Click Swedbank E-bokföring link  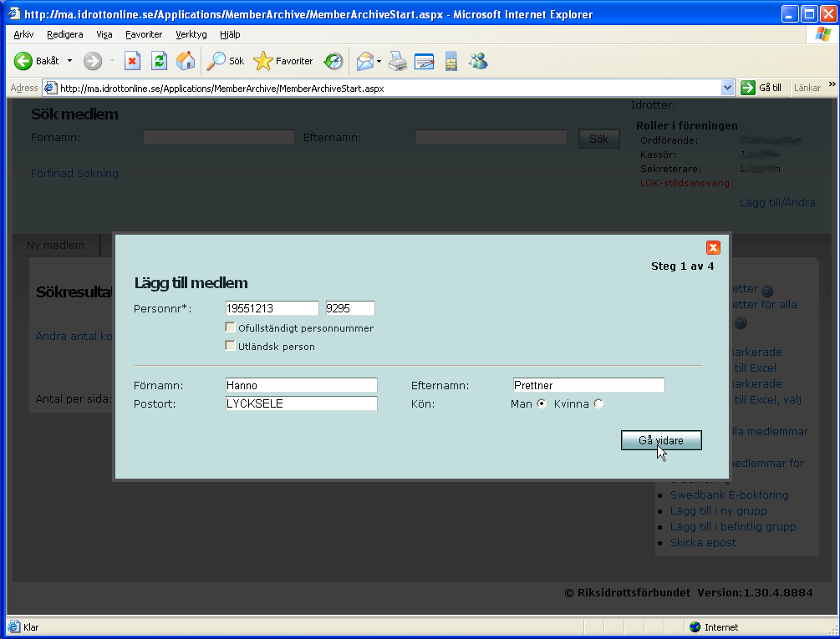click(729, 494)
